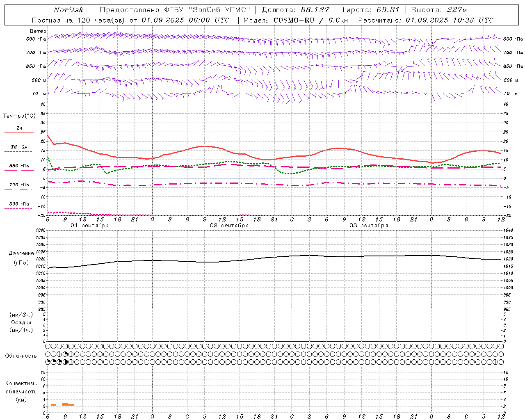Click the orange convective cloud bar at hour 6

pos(53,405)
